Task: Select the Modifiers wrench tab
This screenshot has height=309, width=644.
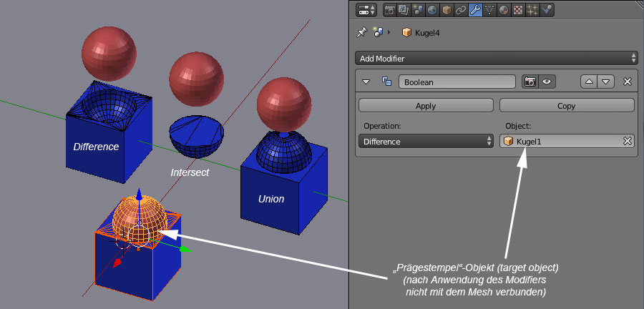Action: (x=474, y=10)
